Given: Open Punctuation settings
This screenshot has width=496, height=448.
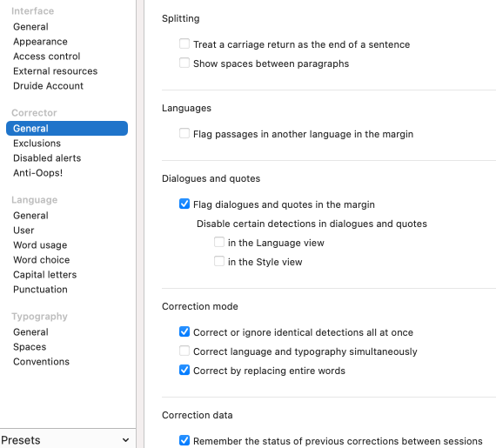Looking at the screenshot, I should (40, 290).
